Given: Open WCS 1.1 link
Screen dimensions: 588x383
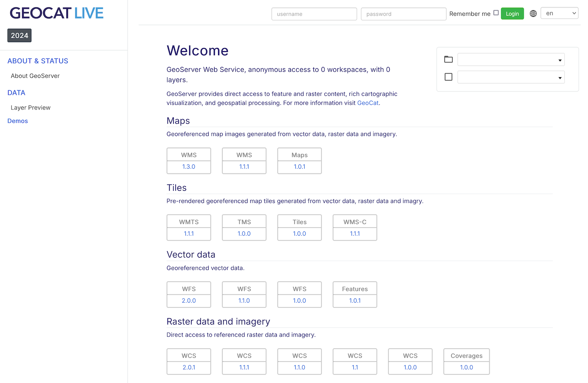Looking at the screenshot, I should point(355,368).
